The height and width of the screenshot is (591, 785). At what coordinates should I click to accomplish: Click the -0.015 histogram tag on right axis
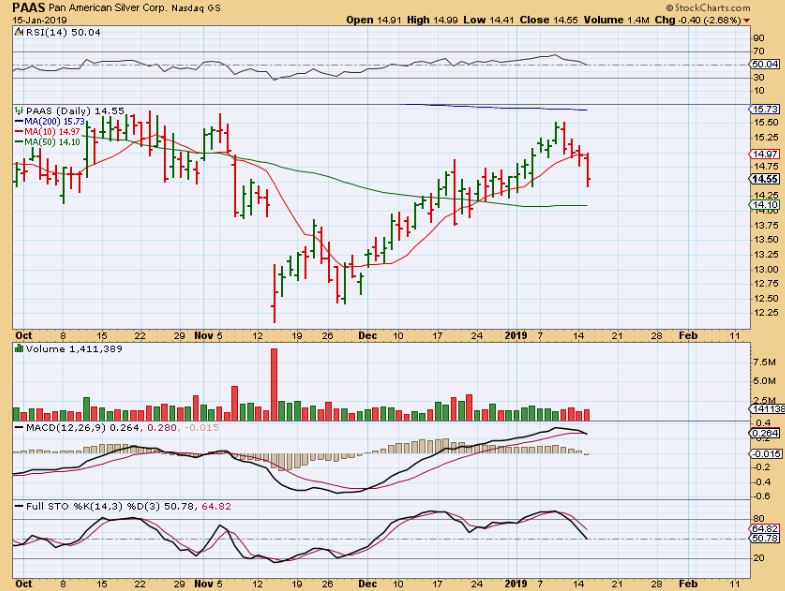(x=765, y=454)
